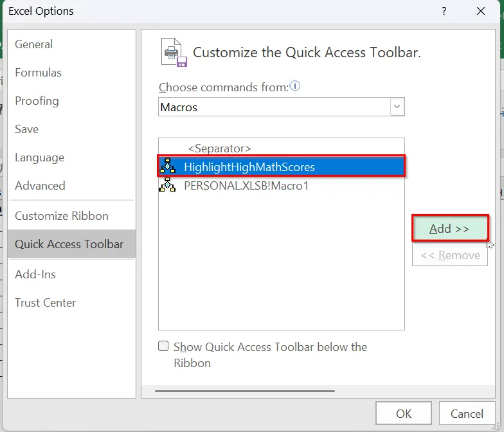
Task: Click the Quick Access Toolbar header icon
Action: pos(174,53)
